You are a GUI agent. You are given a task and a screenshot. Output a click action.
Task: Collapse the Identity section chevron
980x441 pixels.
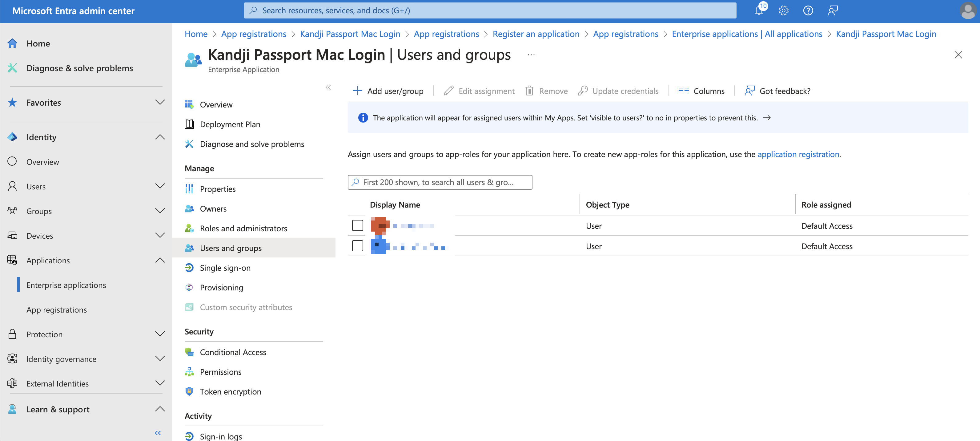coord(160,137)
